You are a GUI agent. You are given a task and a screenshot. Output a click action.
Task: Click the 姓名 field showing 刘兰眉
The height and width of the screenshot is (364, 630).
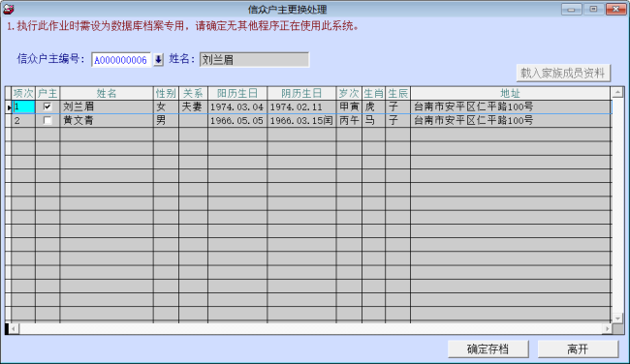pos(254,60)
